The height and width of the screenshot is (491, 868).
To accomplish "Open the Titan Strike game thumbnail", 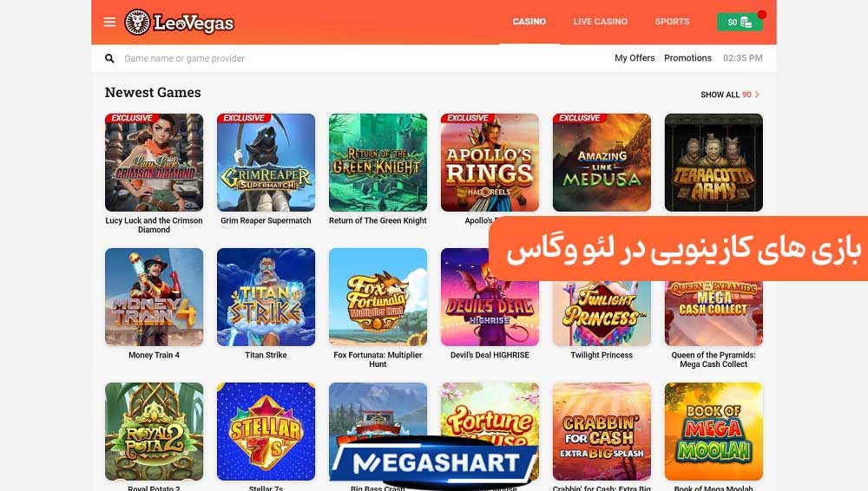I will 266,297.
